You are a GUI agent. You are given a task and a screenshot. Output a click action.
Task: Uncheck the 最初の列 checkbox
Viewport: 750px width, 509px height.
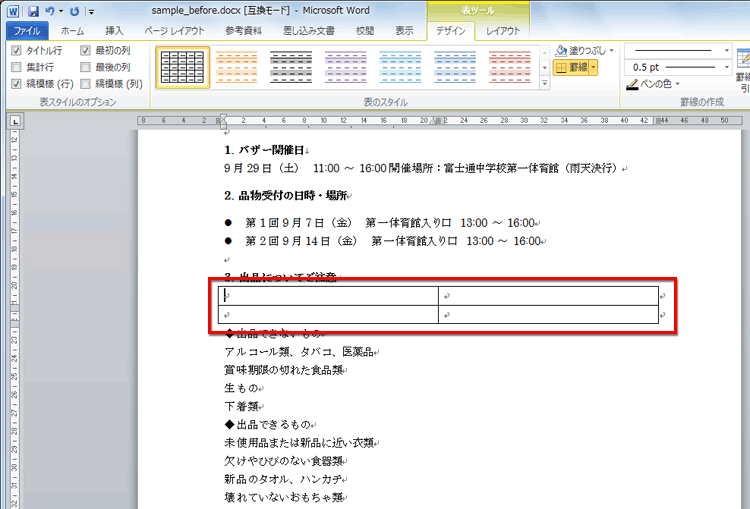86,50
